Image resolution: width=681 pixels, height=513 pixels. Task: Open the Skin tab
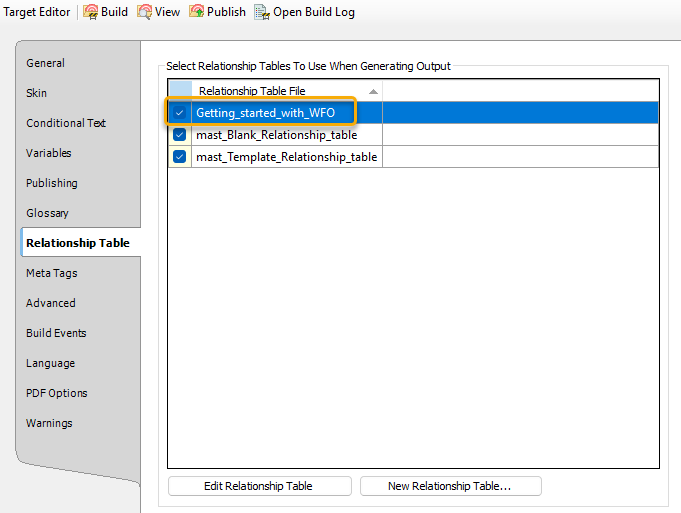[x=36, y=93]
